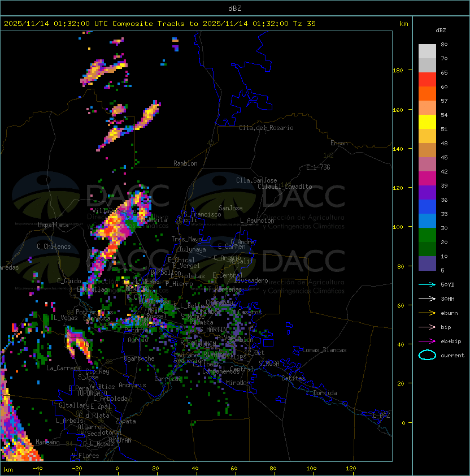Click the 'TUNUYAN' map label
The image size is (470, 476).
(120, 440)
